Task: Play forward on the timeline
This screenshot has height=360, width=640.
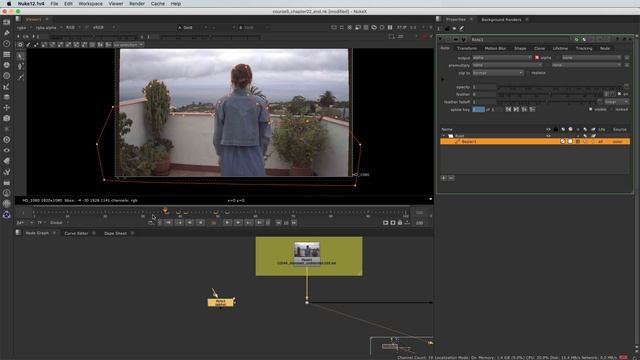Action: point(227,222)
